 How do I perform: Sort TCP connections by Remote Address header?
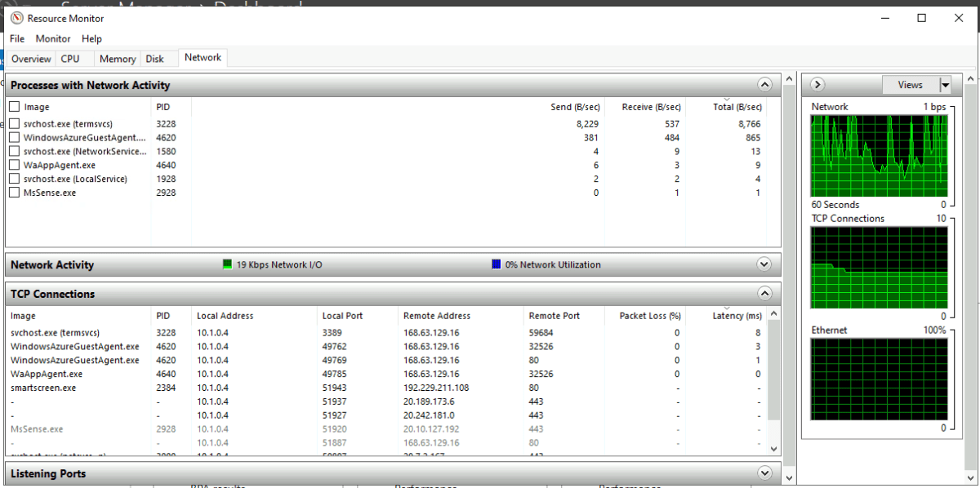click(437, 316)
